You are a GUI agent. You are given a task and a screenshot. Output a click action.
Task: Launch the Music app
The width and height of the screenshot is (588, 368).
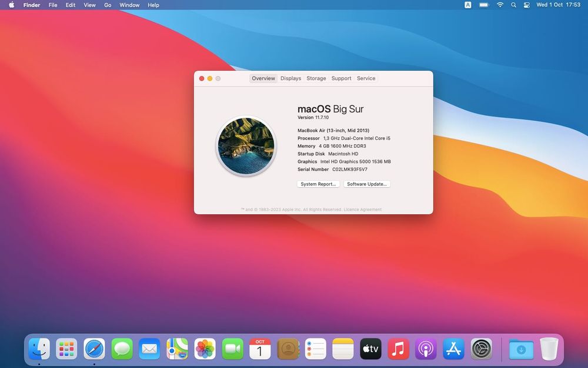(x=398, y=349)
